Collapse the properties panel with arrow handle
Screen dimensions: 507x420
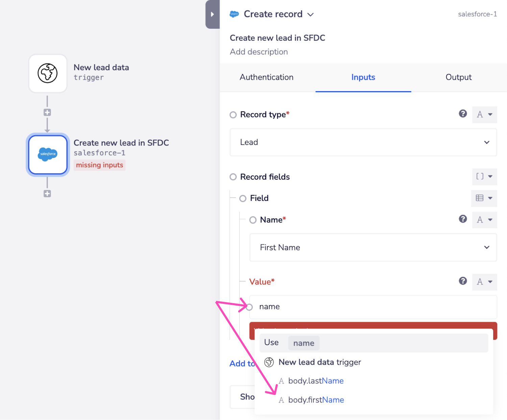[212, 14]
